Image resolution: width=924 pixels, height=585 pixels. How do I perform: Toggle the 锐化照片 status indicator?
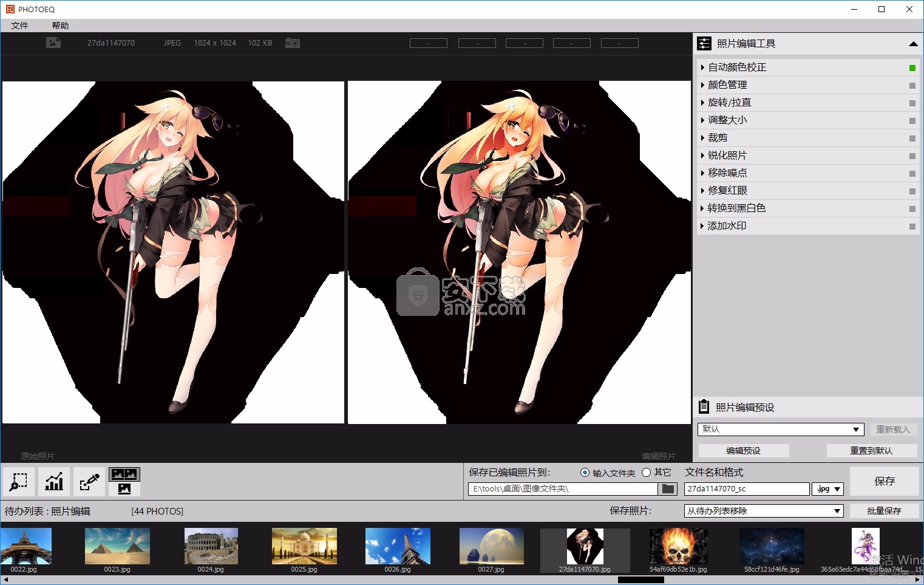click(912, 156)
